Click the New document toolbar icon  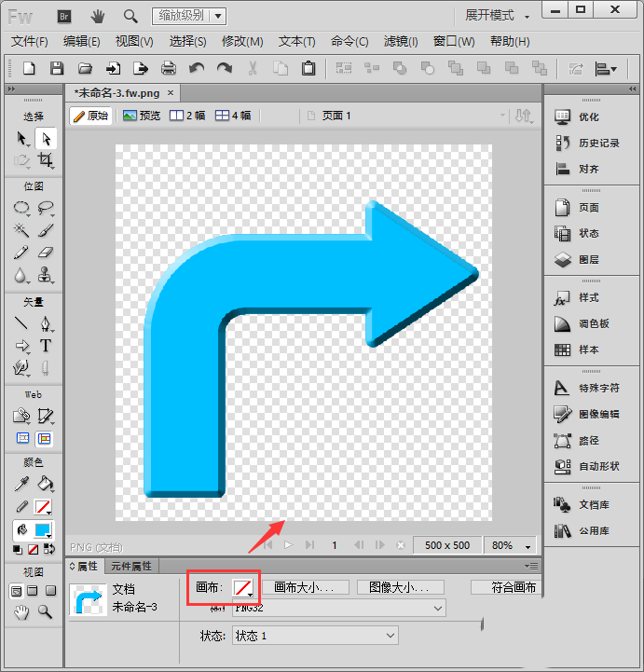pyautogui.click(x=29, y=68)
